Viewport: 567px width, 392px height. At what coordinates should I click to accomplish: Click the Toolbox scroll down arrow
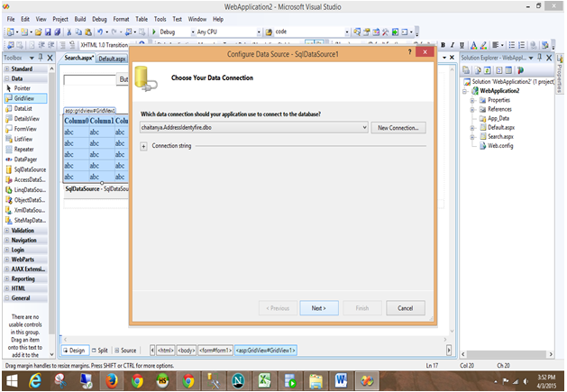51,355
